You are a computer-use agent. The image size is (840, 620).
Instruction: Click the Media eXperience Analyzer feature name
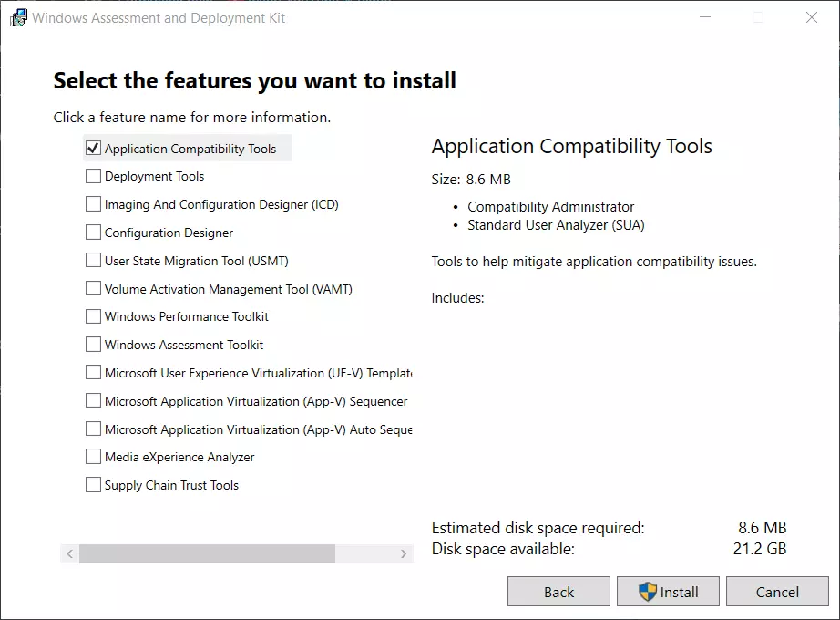[179, 457]
